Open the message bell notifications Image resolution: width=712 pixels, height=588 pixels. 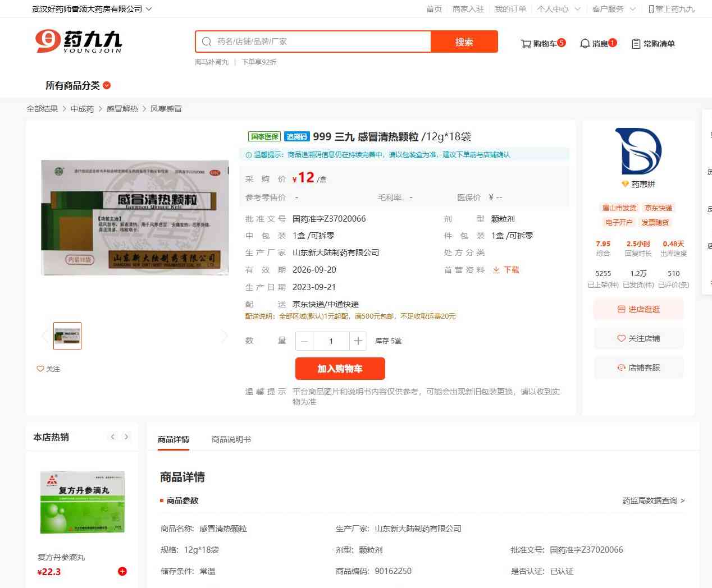pos(585,44)
